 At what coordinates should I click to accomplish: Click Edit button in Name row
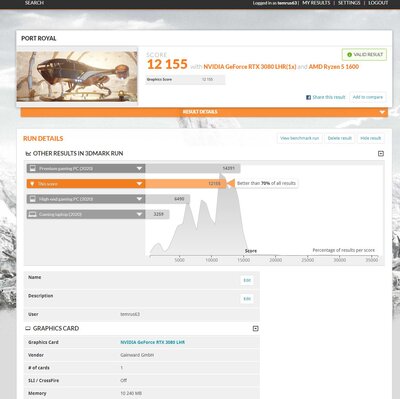(247, 280)
